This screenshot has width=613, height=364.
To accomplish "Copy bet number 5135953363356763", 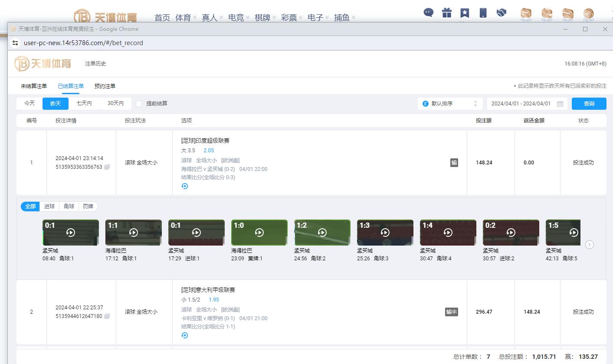I will tap(107, 167).
